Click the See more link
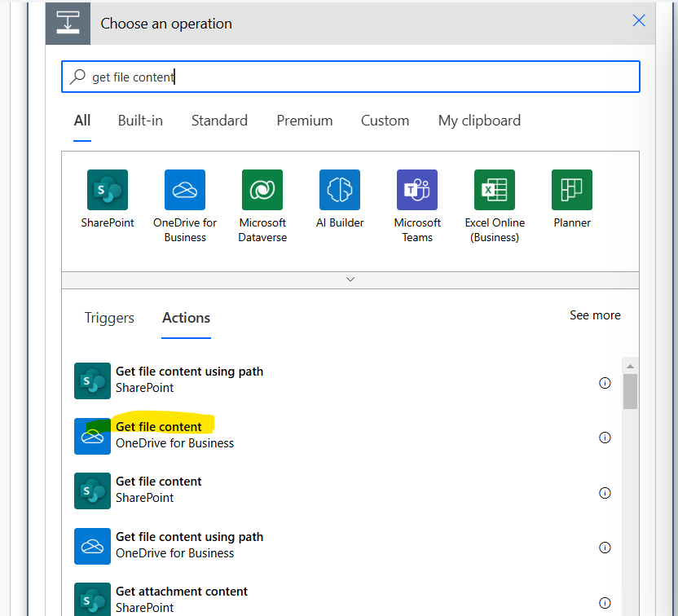The image size is (678, 616). pos(595,315)
